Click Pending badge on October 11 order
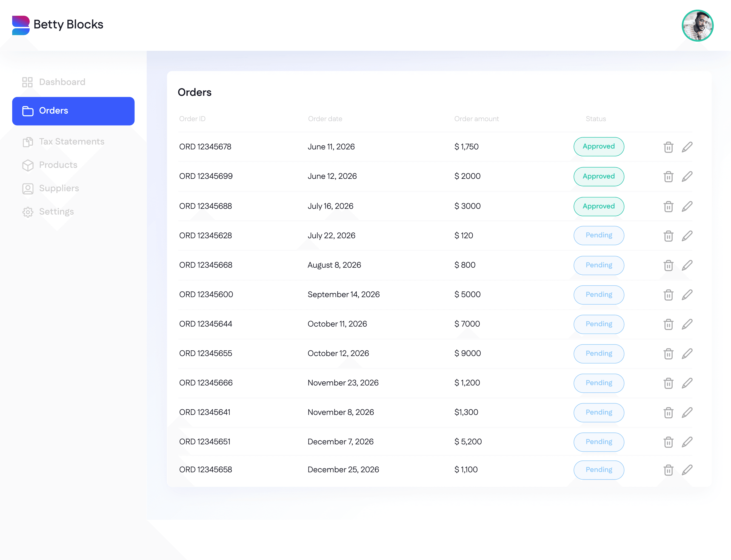 598,324
